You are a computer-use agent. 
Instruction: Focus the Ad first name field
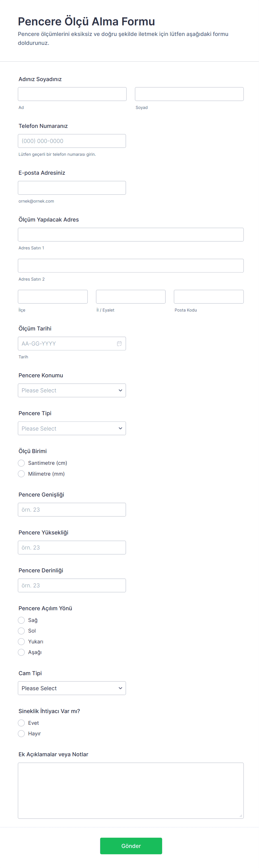coord(72,94)
